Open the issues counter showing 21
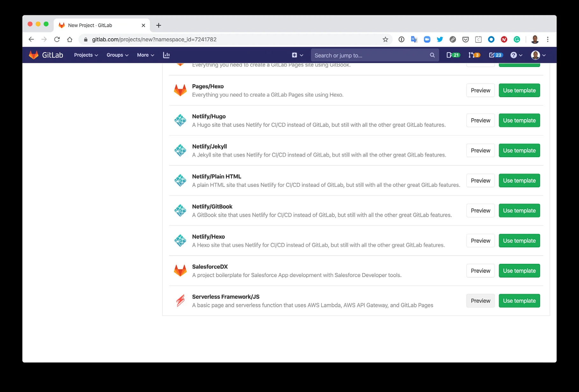 [x=453, y=55]
